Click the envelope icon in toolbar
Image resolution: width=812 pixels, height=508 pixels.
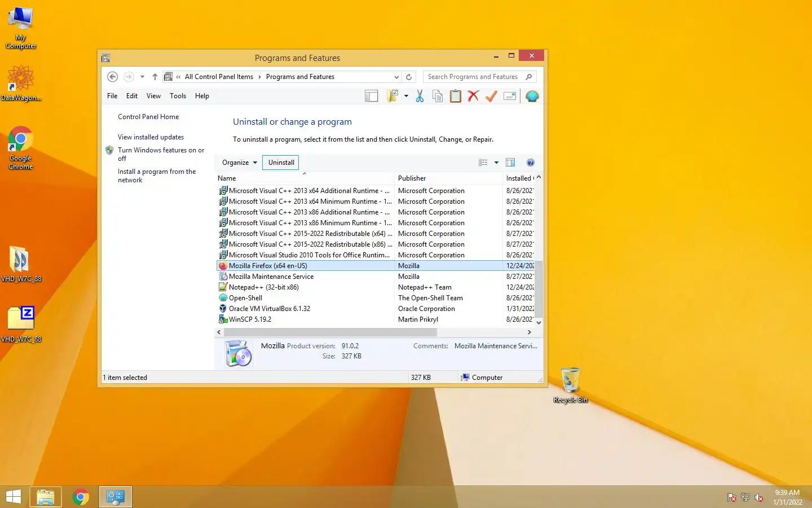(510, 96)
